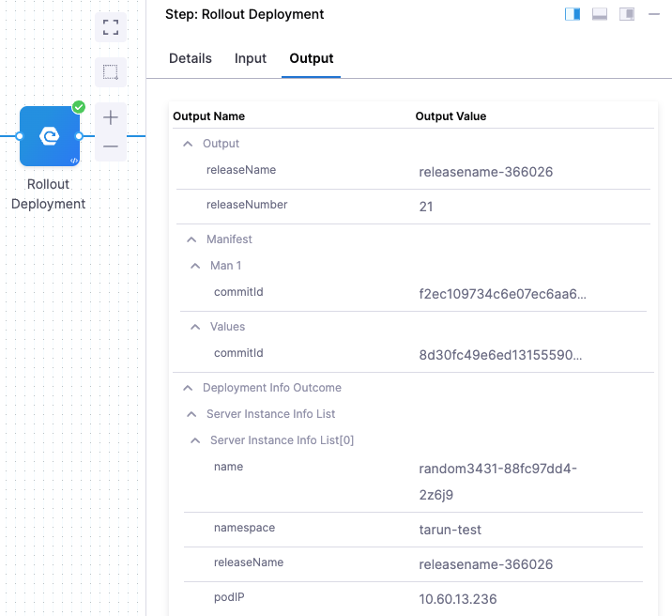Viewport: 672px width, 616px height.
Task: Collapse the Output section
Action: tap(188, 144)
